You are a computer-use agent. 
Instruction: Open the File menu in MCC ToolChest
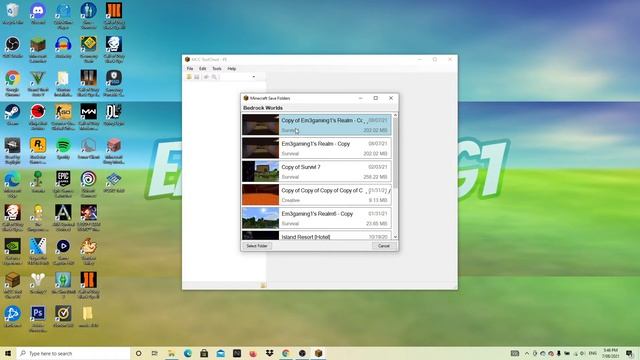190,69
